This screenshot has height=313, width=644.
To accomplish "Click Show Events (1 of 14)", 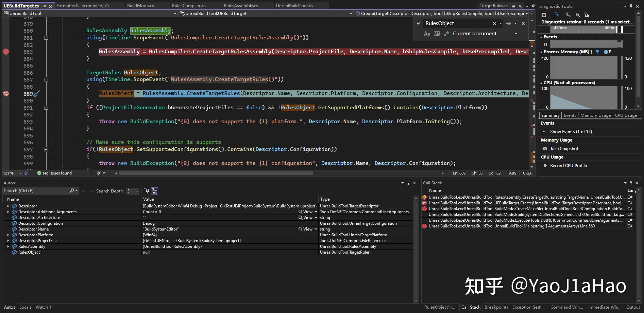I will coord(571,131).
